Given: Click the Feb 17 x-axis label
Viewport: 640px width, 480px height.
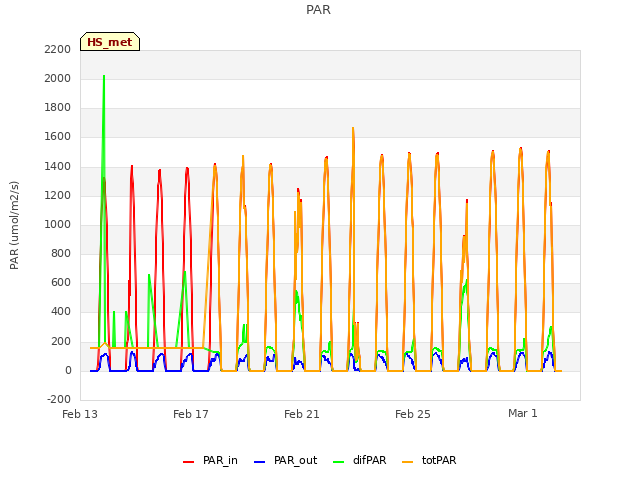Looking at the screenshot, I should coord(191,414).
